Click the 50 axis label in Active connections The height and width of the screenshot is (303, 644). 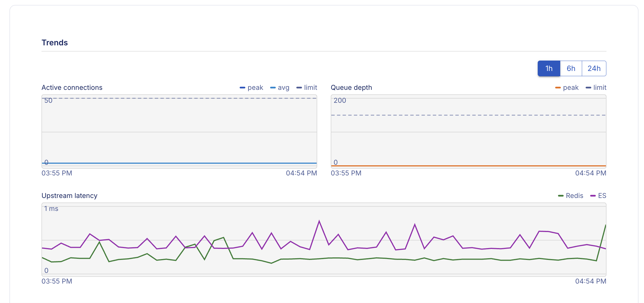click(48, 101)
